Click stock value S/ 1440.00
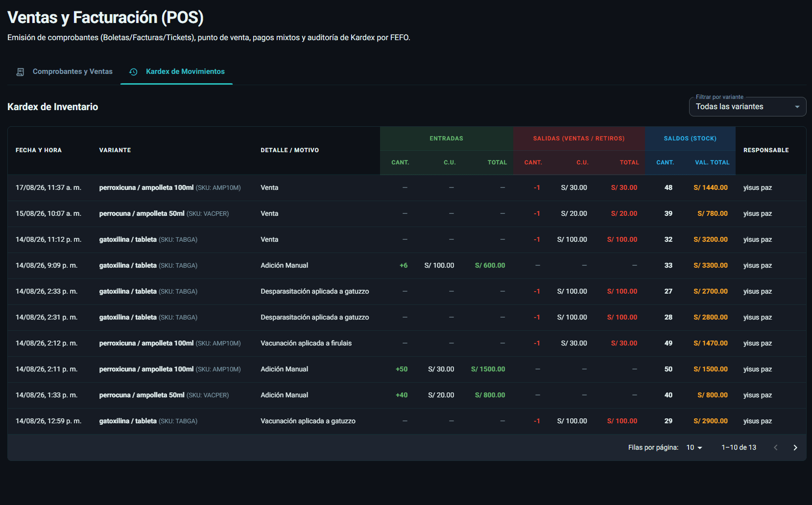 tap(711, 187)
